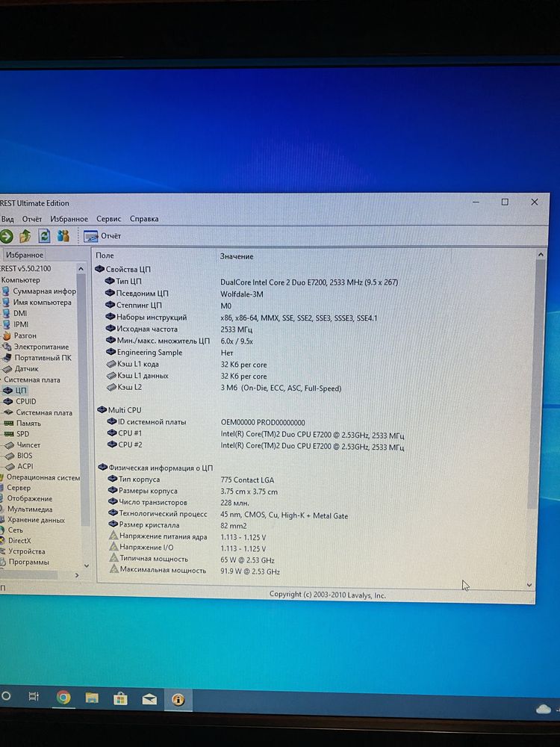Open the Избранное menu

pyautogui.click(x=69, y=219)
